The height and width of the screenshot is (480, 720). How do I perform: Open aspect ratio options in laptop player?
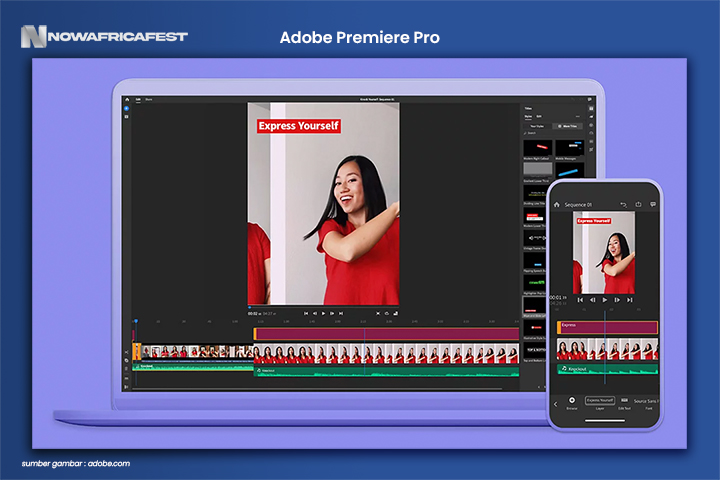[x=395, y=313]
